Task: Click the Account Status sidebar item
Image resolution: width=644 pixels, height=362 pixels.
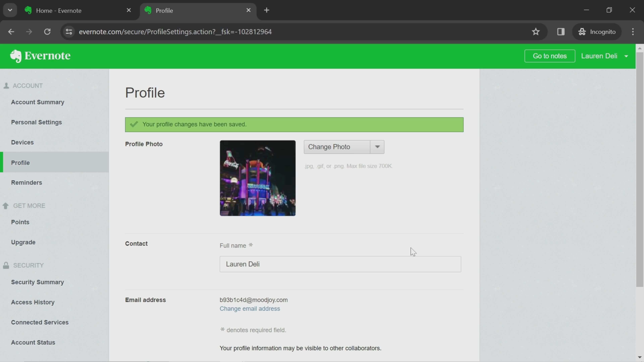Action: (33, 342)
